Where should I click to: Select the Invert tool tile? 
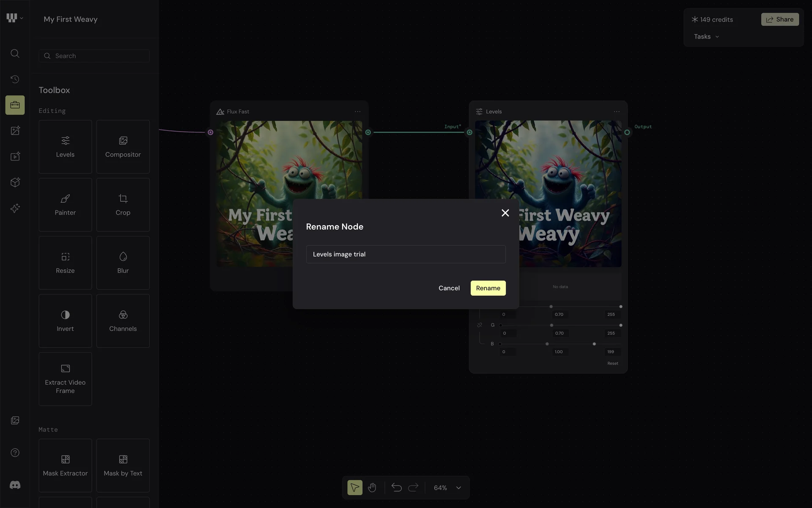click(x=65, y=320)
